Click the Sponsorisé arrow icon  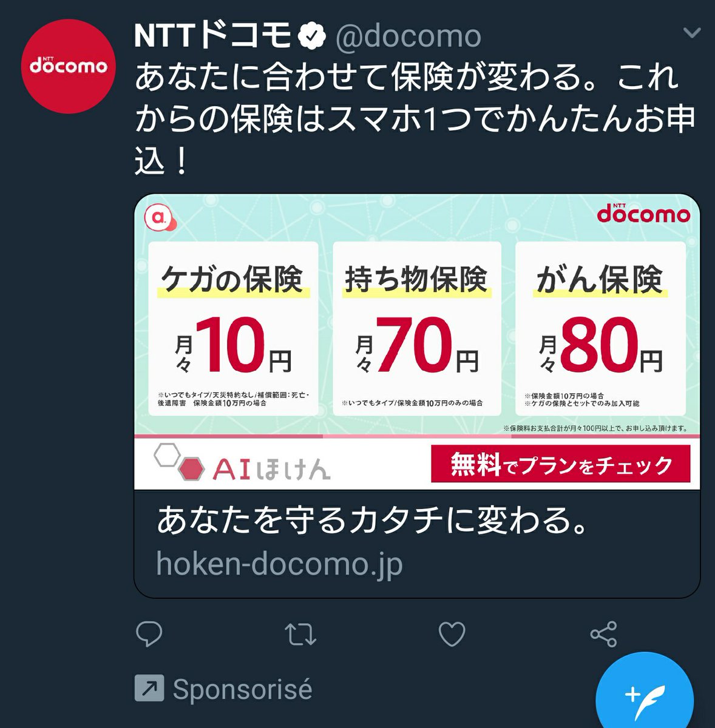click(149, 689)
